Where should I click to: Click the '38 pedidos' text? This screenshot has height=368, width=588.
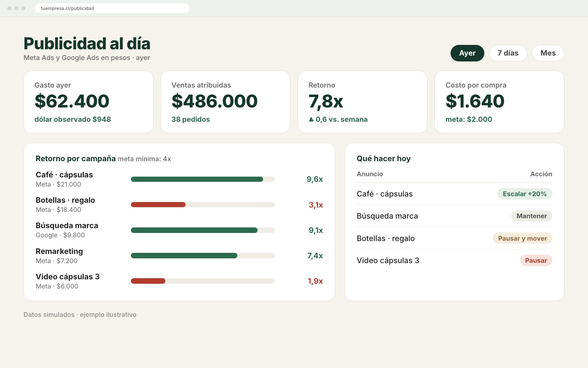(191, 119)
